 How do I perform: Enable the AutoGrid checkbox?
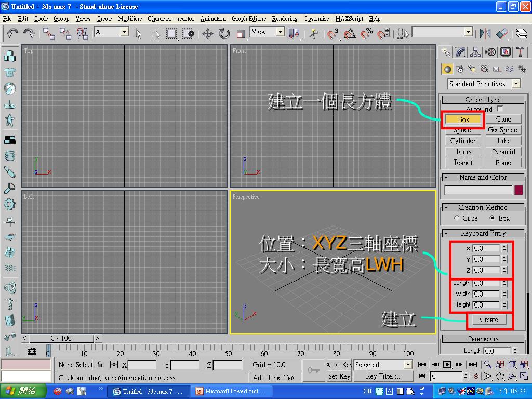[x=500, y=109]
